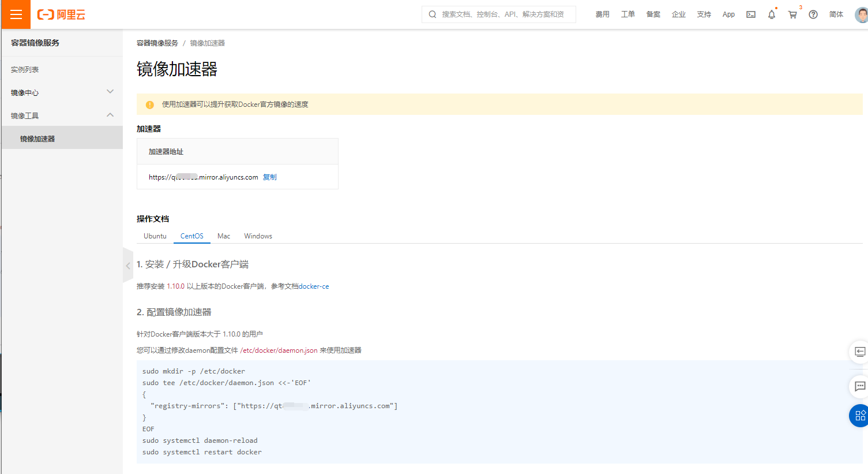This screenshot has height=474, width=868.
Task: Click the /etc/docker/daemon.json path text
Action: (279, 350)
